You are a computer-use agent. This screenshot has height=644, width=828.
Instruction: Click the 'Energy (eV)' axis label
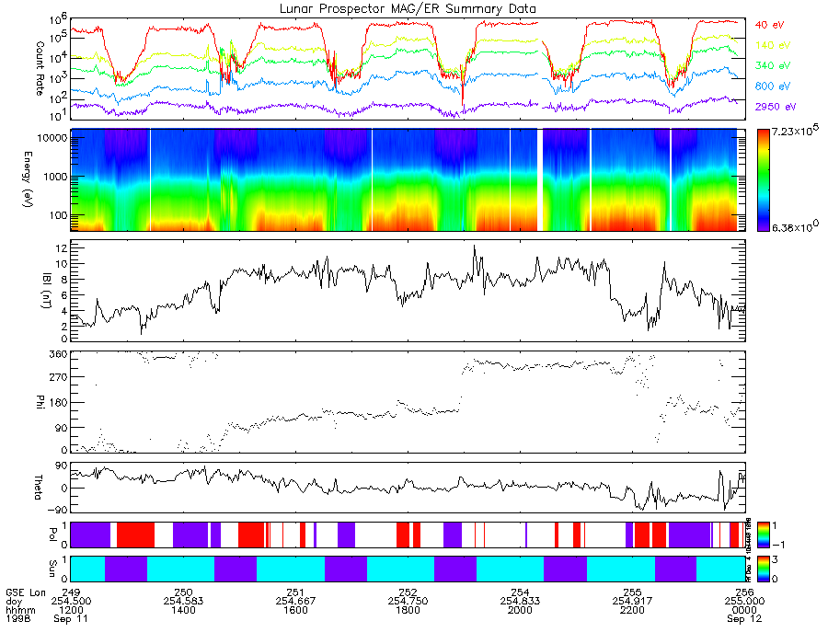point(28,179)
